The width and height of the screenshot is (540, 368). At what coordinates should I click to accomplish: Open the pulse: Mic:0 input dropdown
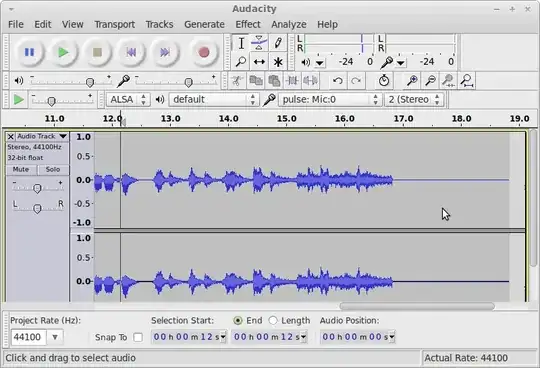pyautogui.click(x=330, y=99)
